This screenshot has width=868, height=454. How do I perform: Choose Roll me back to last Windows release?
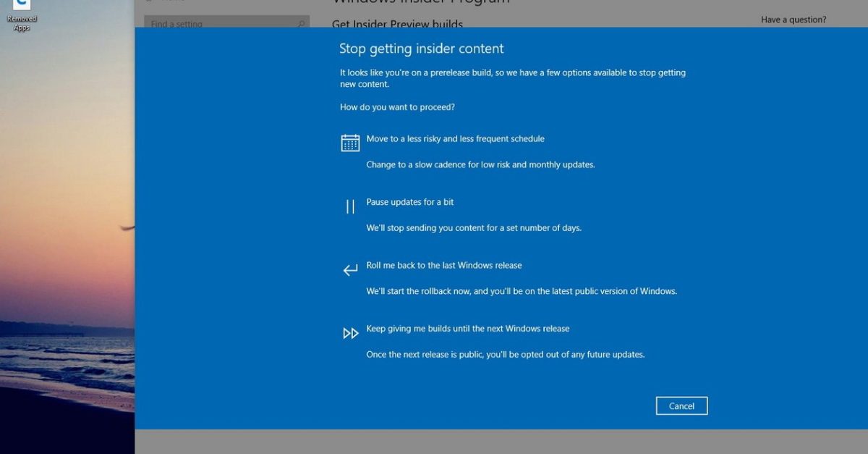pos(444,265)
